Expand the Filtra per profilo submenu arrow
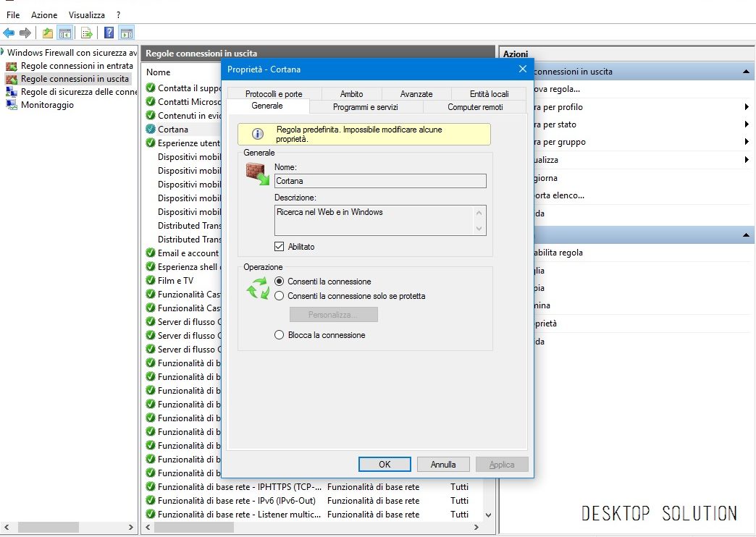 pos(746,107)
